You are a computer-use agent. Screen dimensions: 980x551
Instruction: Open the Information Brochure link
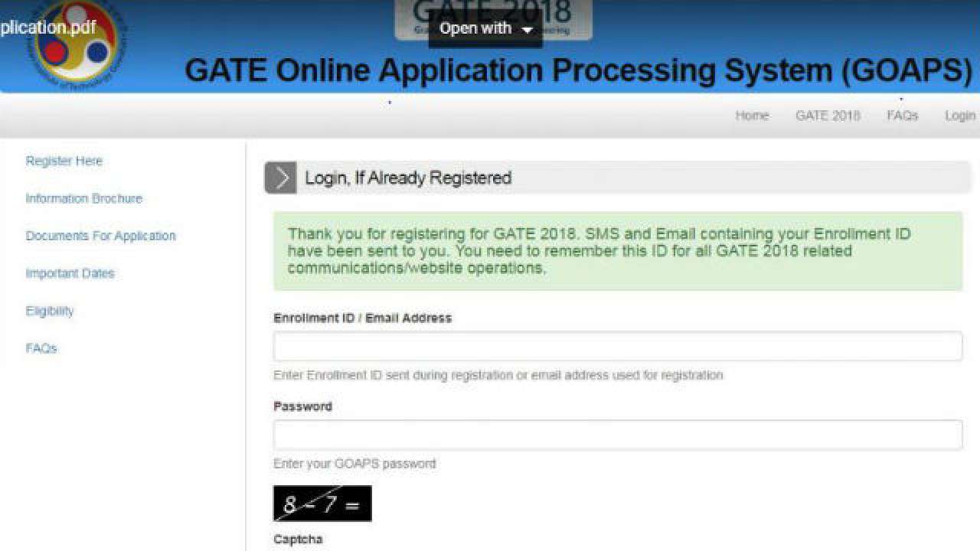(x=83, y=198)
